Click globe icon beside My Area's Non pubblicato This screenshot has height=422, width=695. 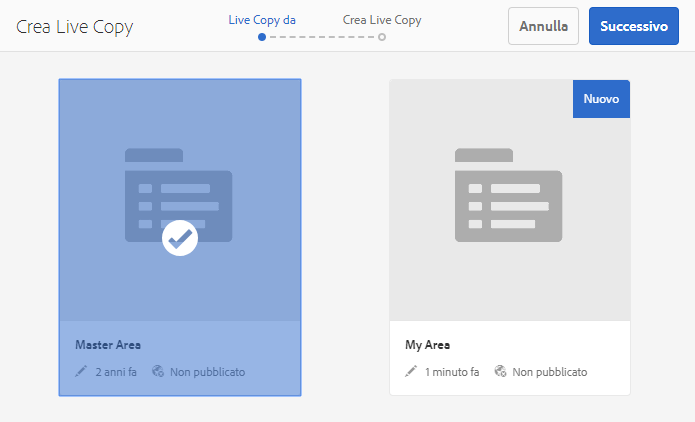tap(500, 371)
